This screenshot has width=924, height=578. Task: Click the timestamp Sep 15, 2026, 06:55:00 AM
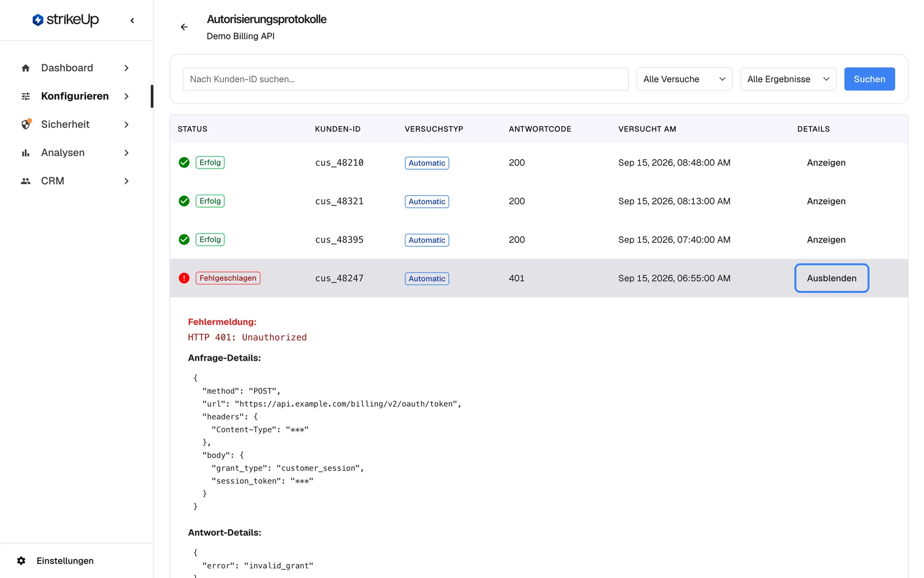point(674,278)
